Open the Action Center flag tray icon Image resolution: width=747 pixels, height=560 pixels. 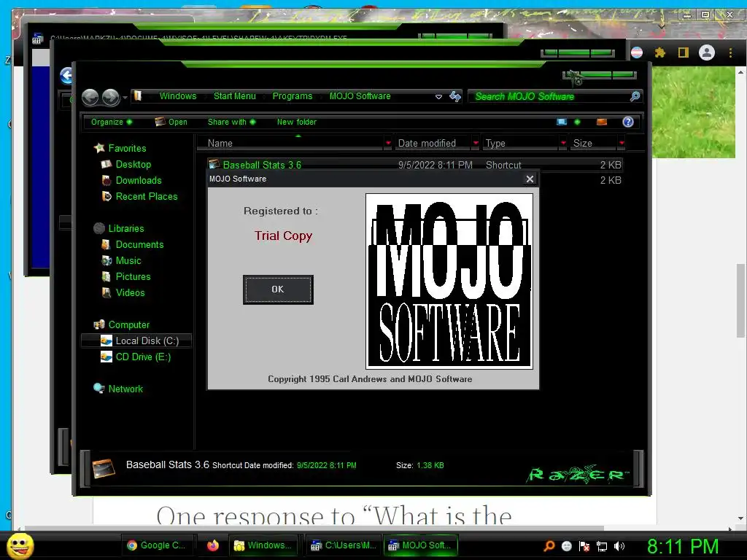pos(584,546)
